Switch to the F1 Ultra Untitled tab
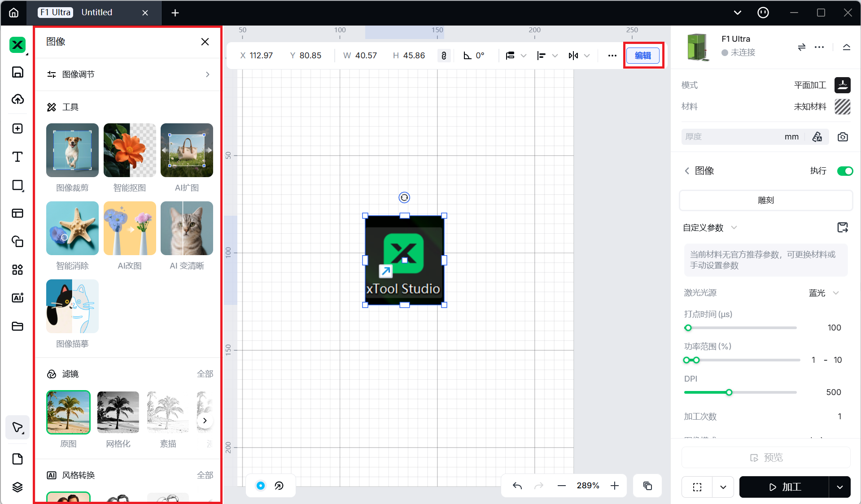Viewport: 861px width, 504px height. [x=94, y=13]
